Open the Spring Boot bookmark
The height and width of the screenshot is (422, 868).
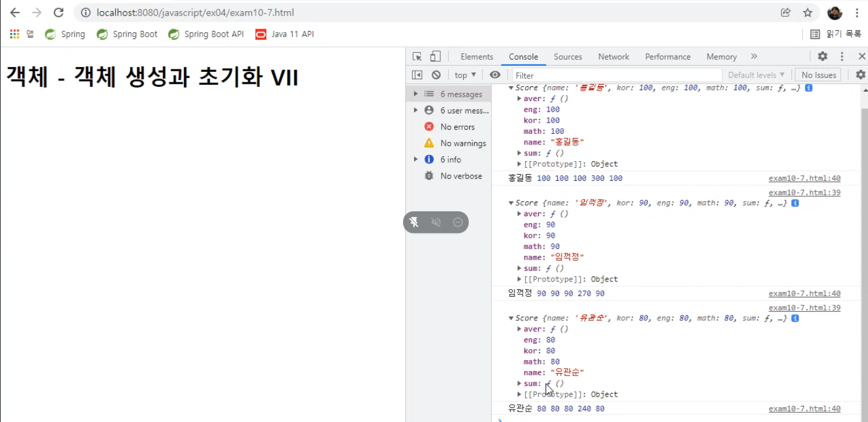click(x=128, y=34)
